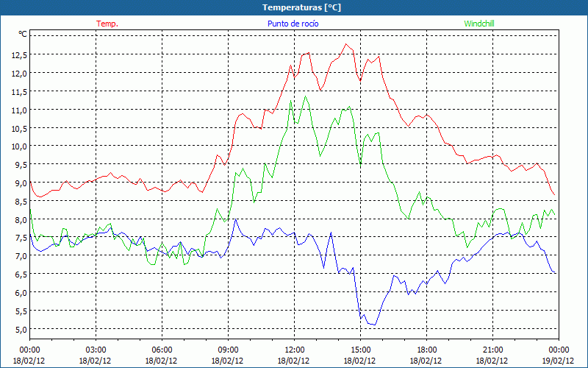This screenshot has width=588, height=368.
Task: Click the '7,5' y-axis value
Action: pyautogui.click(x=21, y=238)
